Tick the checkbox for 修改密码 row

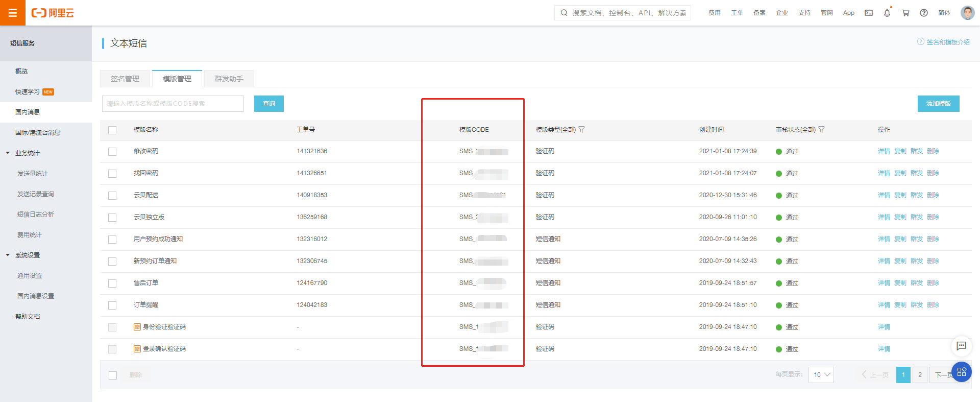coord(112,152)
